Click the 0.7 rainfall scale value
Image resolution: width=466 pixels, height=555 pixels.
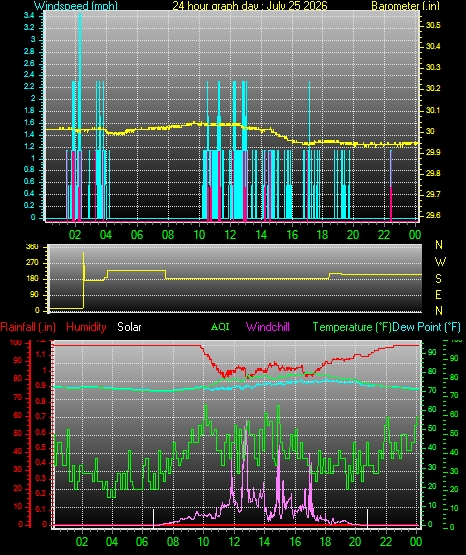click(x=41, y=416)
